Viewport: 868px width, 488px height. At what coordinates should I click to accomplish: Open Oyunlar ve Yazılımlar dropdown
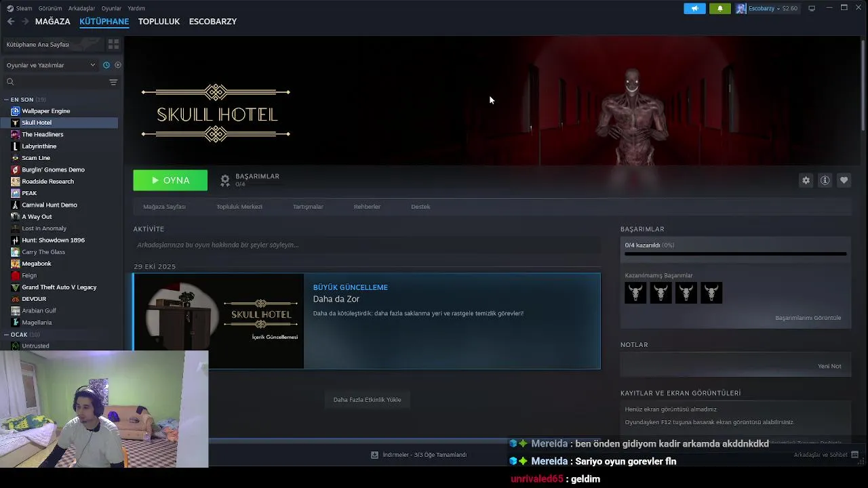point(51,65)
